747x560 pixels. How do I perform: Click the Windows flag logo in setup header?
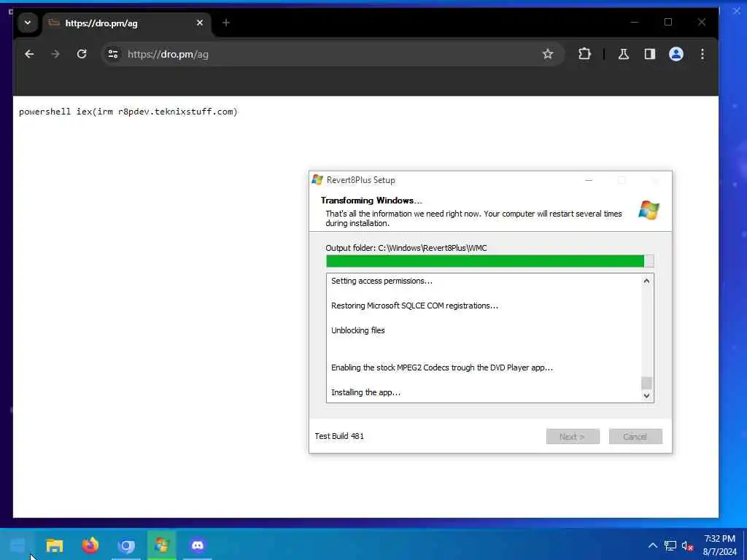[649, 210]
